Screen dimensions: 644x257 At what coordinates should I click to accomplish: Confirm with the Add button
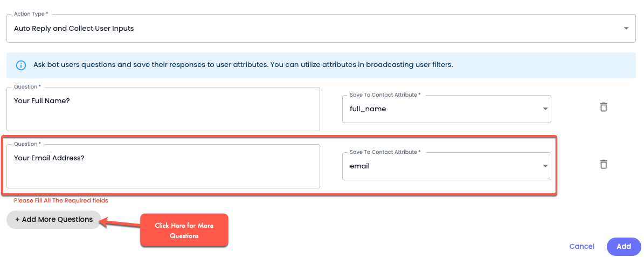(x=624, y=246)
